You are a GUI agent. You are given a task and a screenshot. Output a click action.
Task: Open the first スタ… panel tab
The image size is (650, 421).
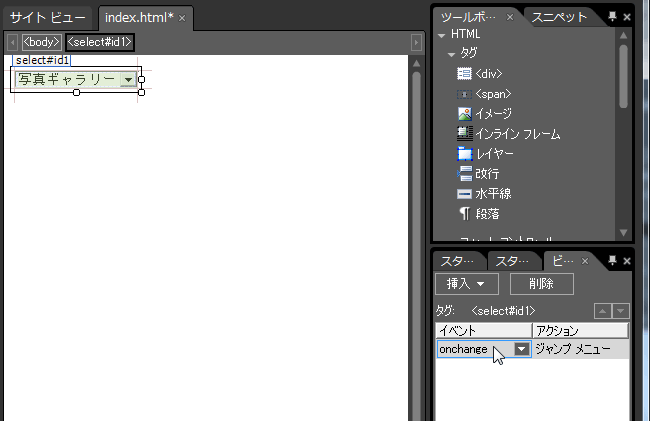click(x=457, y=261)
